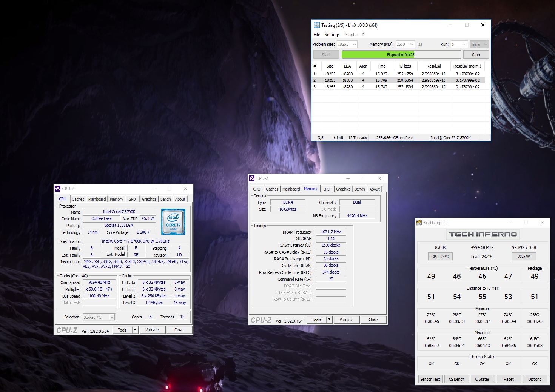Click Validate in the CPU-Z Memory window
This screenshot has width=555, height=392.
click(x=346, y=320)
